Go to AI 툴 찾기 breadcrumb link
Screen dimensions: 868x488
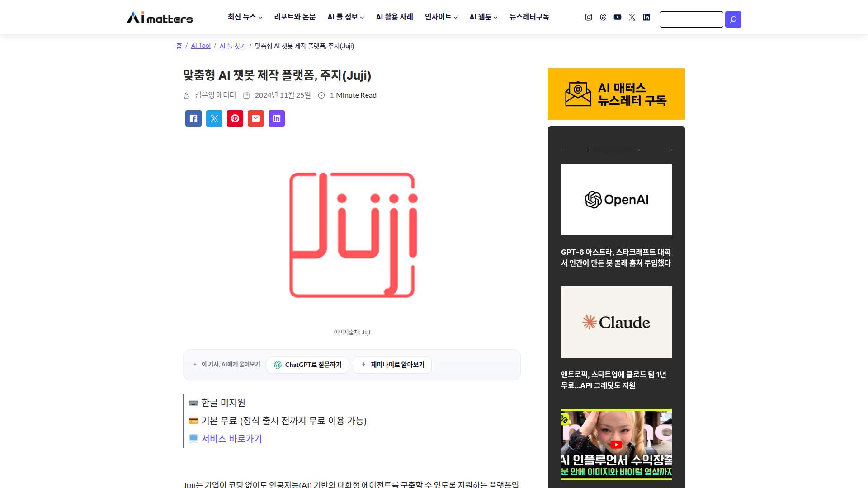tap(232, 46)
